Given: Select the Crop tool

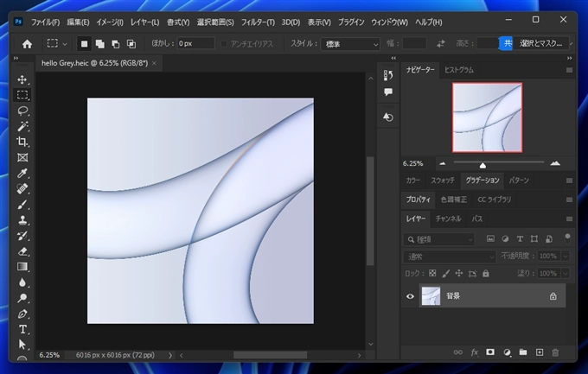Looking at the screenshot, I should 22,142.
